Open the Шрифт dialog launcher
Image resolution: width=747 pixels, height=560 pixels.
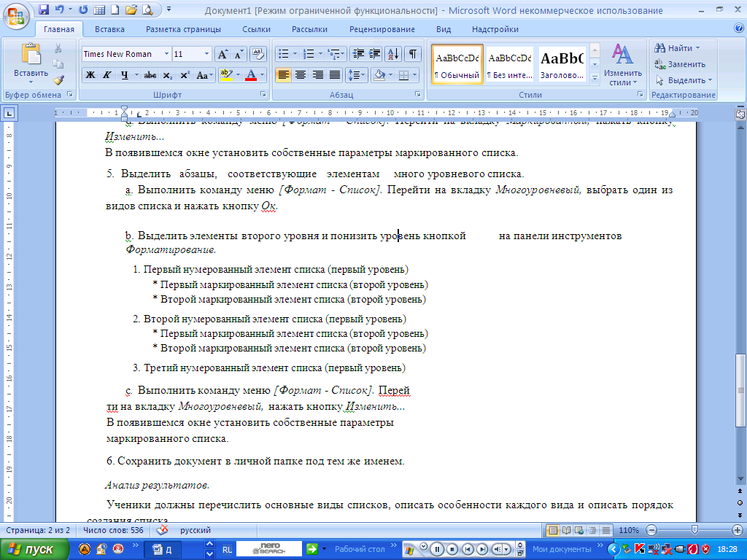pos(263,94)
